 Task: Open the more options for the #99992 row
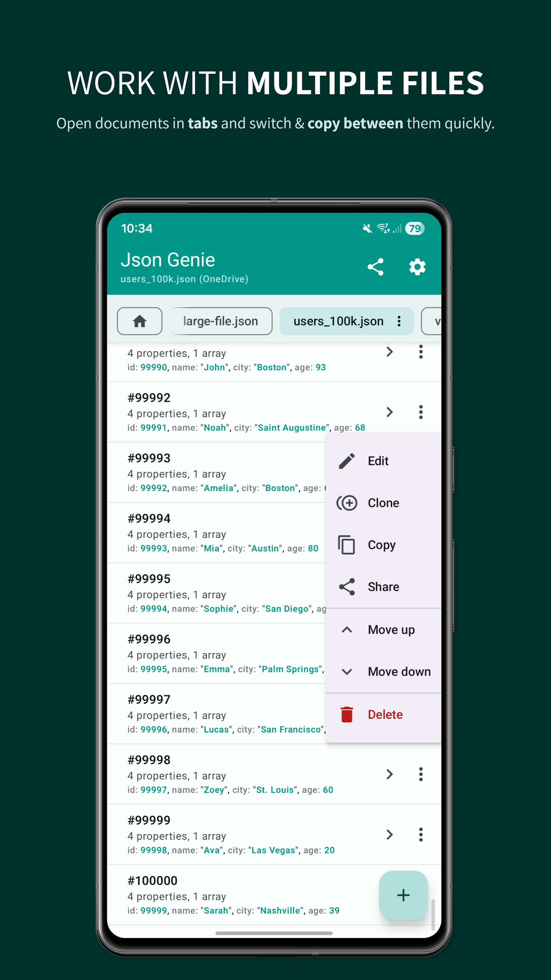tap(420, 412)
